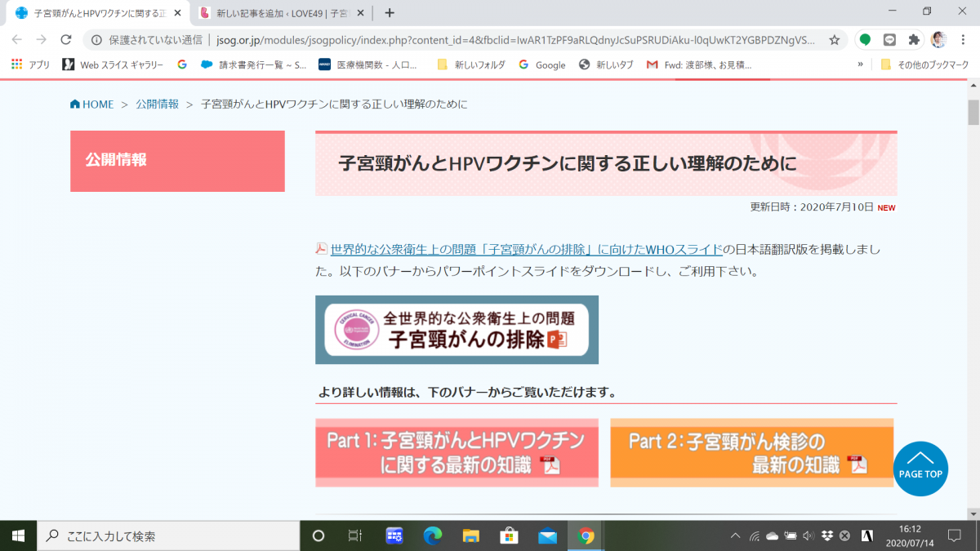Open the Part 2 子宮頸がん検診 PDF banner
This screenshot has height=551, width=980.
751,453
